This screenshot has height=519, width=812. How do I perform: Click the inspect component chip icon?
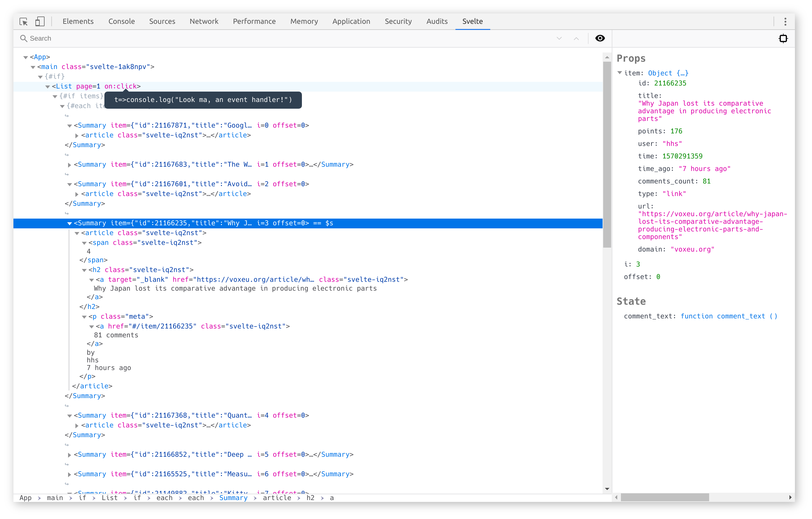(x=783, y=38)
